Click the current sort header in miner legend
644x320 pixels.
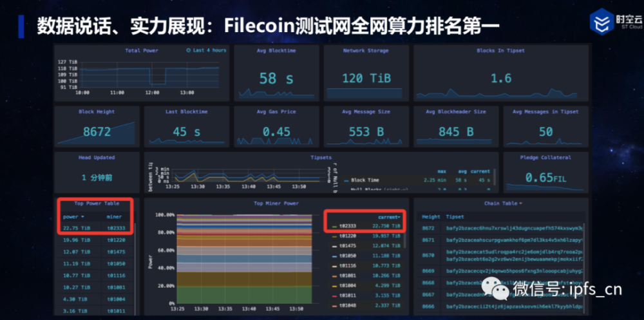click(389, 217)
